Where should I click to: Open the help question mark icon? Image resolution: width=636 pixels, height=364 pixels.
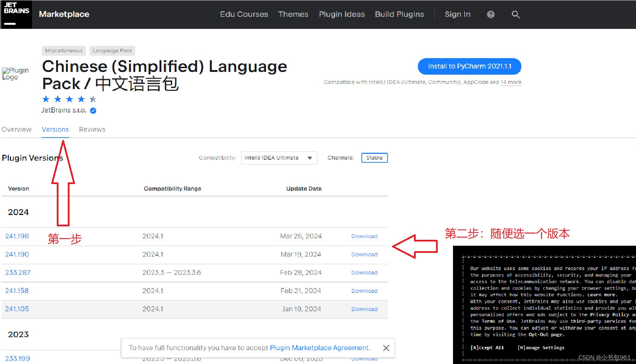[x=491, y=14]
